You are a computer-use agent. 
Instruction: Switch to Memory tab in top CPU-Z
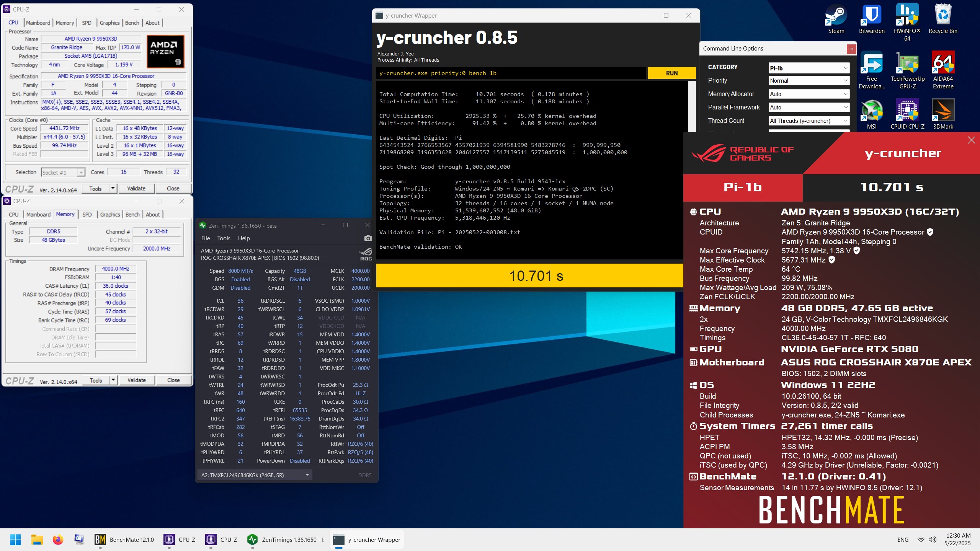click(x=65, y=23)
